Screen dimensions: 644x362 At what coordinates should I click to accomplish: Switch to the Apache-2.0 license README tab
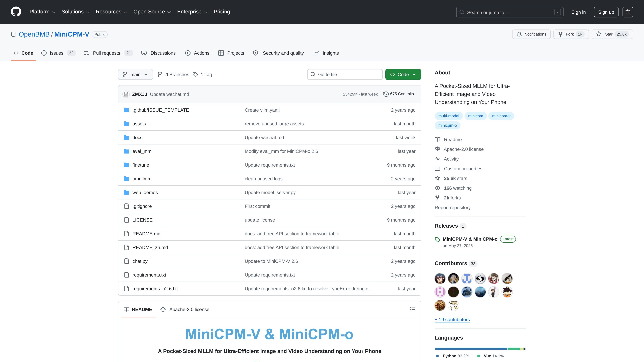pyautogui.click(x=185, y=310)
